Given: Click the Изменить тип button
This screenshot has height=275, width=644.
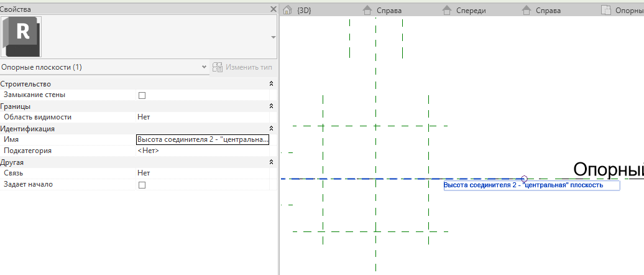Looking at the screenshot, I should (242, 67).
